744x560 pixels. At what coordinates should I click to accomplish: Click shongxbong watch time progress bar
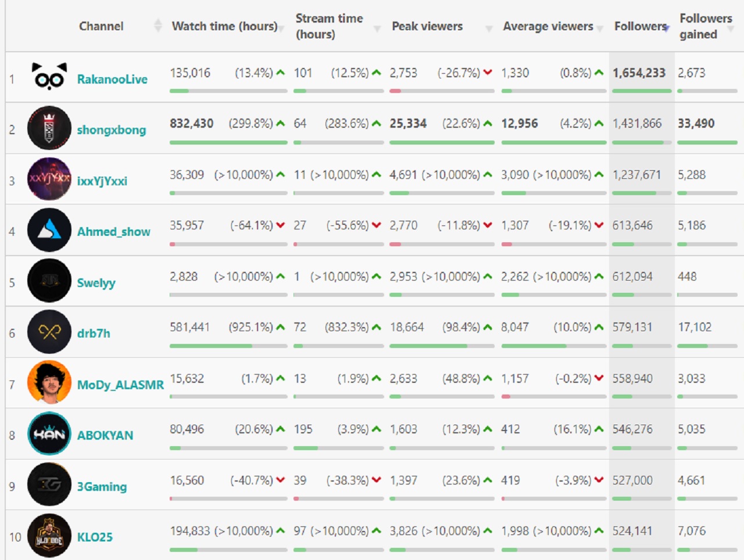tap(228, 142)
